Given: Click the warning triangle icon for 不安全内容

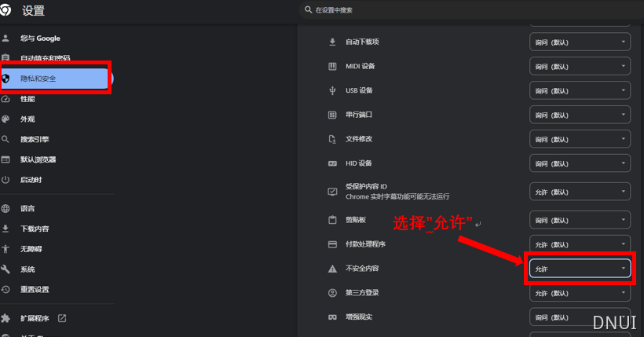Looking at the screenshot, I should (x=332, y=269).
